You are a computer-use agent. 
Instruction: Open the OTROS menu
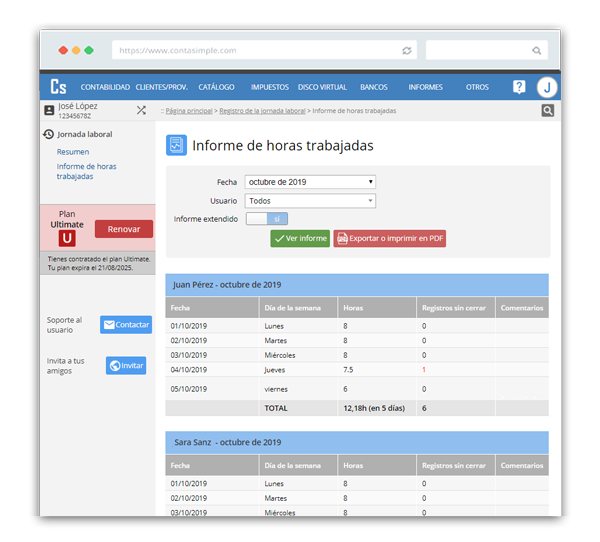pos(477,87)
